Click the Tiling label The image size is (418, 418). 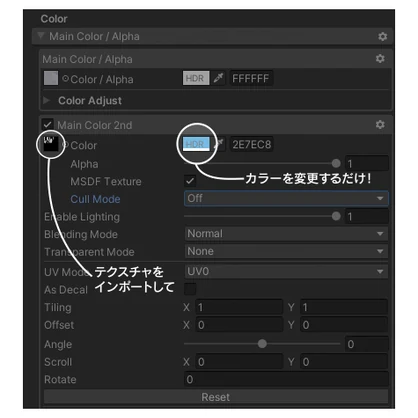[58, 307]
